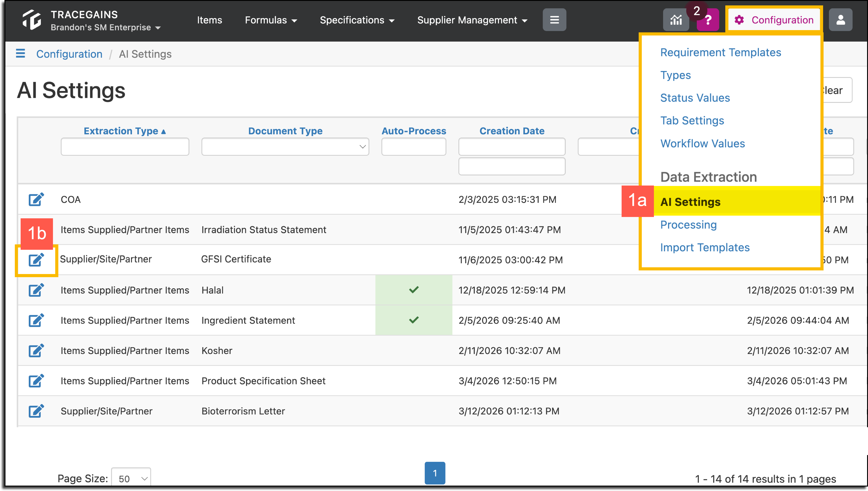Expand the Formulas menu
Image resolution: width=868 pixels, height=491 pixels.
[271, 20]
